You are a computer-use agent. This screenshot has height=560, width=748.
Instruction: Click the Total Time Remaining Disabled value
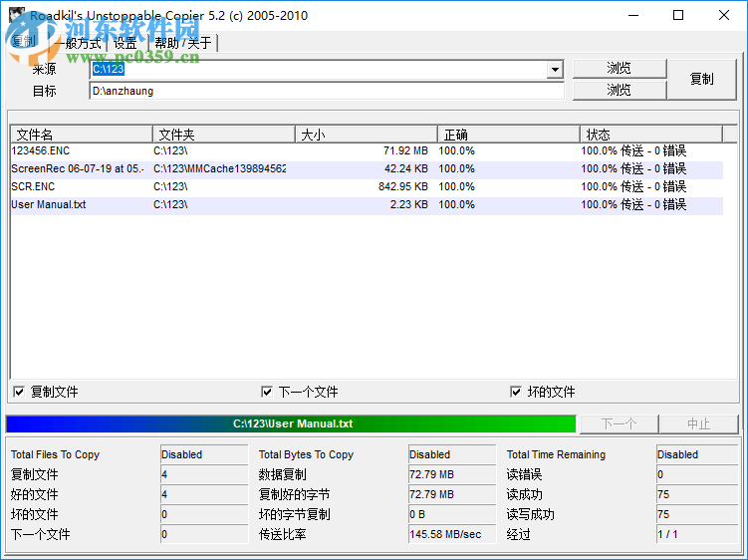(697, 454)
